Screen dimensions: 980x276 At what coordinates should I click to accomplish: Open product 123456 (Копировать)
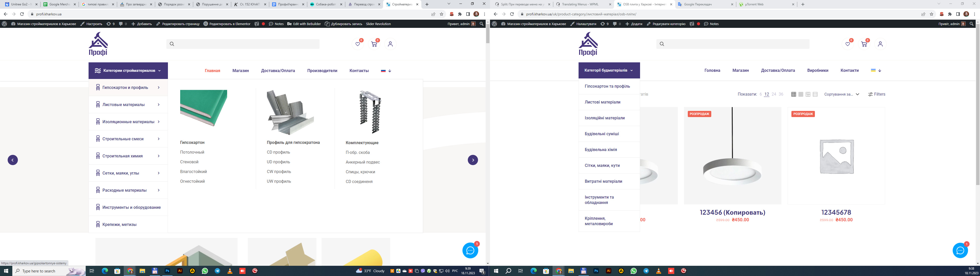[x=732, y=212]
